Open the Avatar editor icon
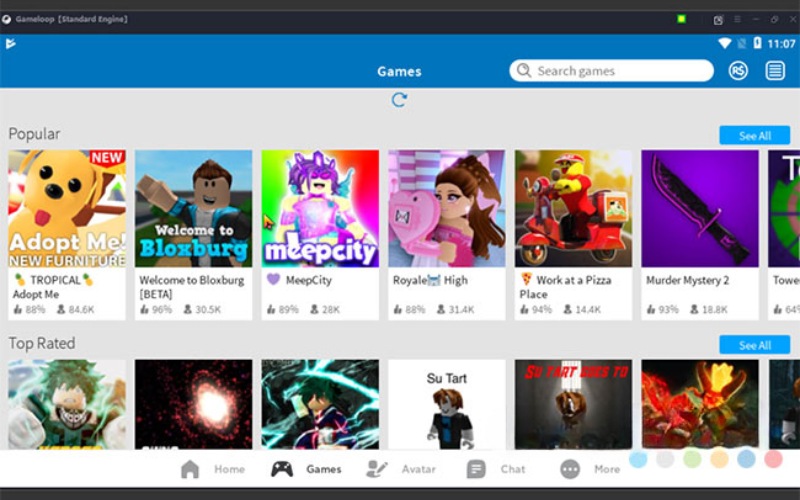The height and width of the screenshot is (500, 800). 377,469
